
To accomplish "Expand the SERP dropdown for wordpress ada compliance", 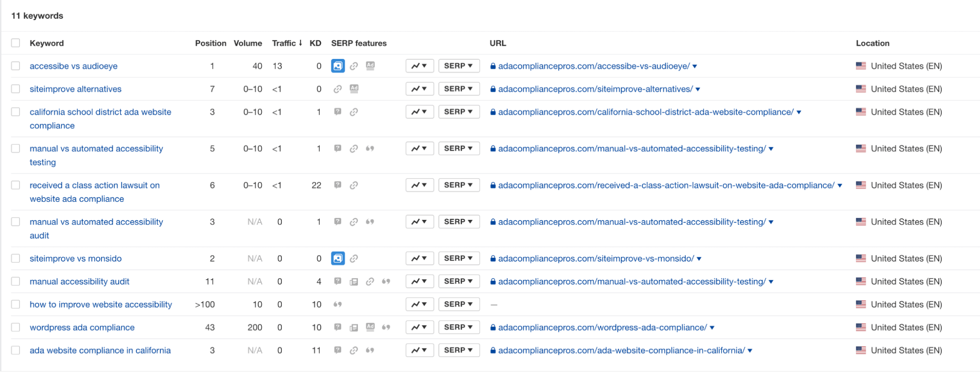I will [459, 327].
